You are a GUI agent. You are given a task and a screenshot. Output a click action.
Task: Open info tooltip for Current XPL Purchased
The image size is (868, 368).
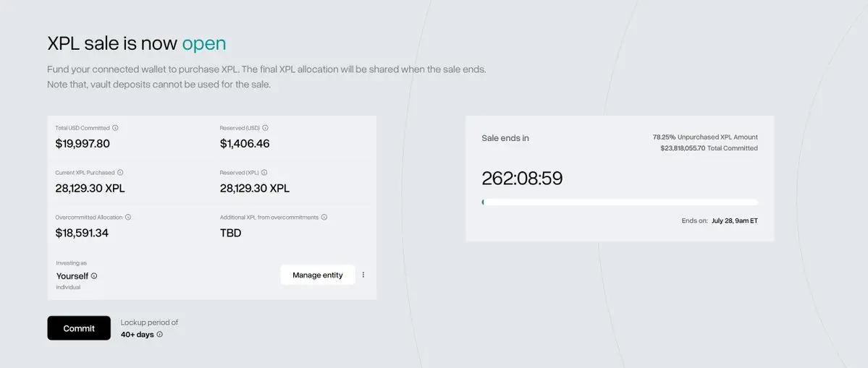click(120, 172)
